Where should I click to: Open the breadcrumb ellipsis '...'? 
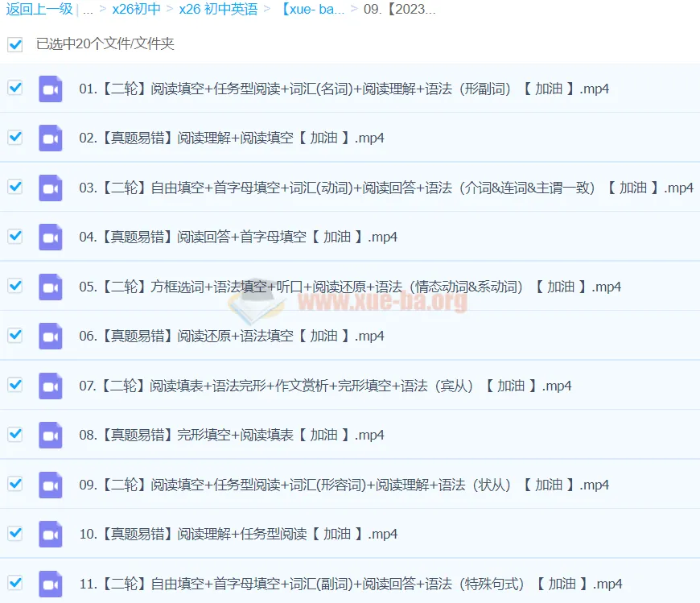pos(88,10)
